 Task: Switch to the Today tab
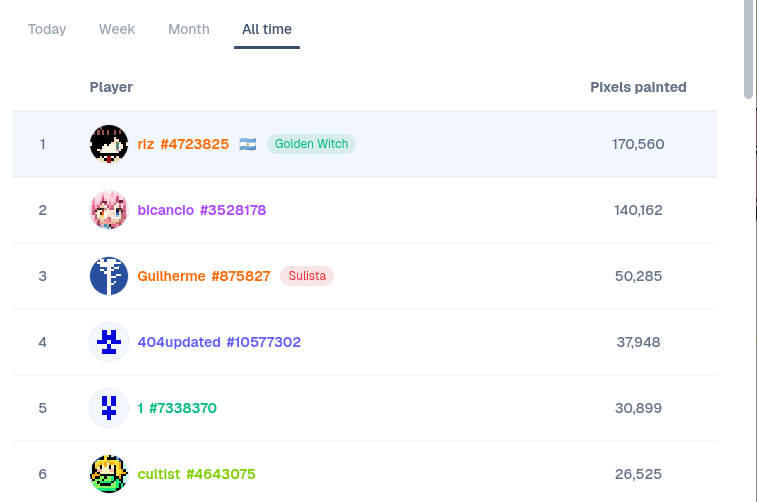pyautogui.click(x=47, y=29)
